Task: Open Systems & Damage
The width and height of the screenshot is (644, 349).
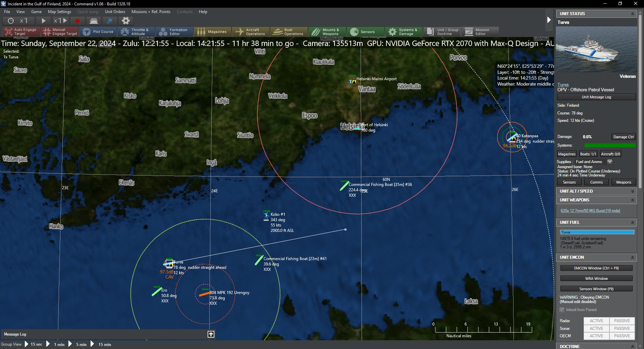Action: pyautogui.click(x=404, y=32)
